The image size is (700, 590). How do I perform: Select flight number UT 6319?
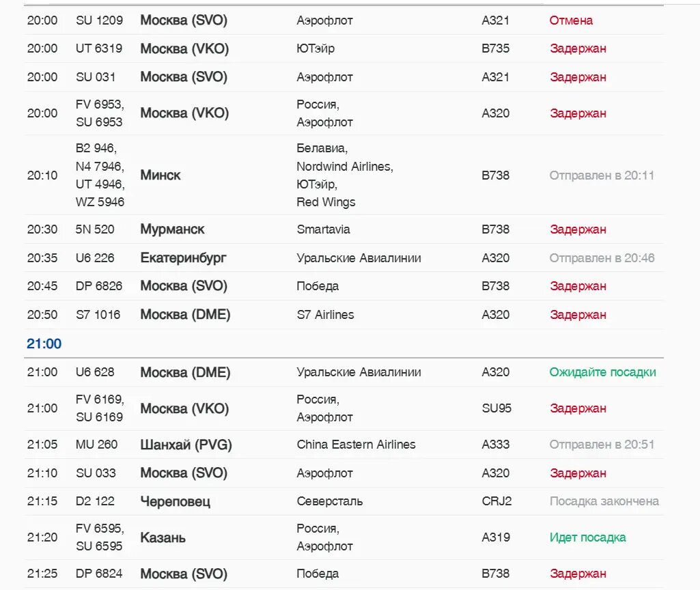tap(99, 49)
